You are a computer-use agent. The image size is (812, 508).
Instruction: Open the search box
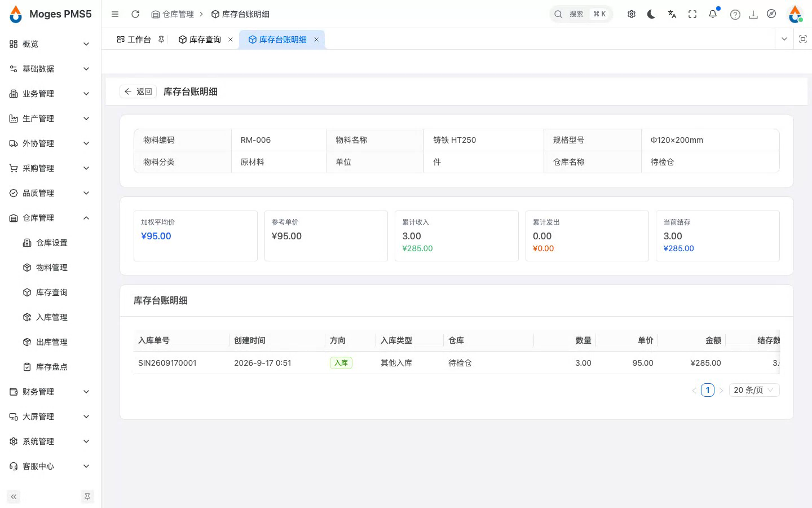[x=581, y=14]
